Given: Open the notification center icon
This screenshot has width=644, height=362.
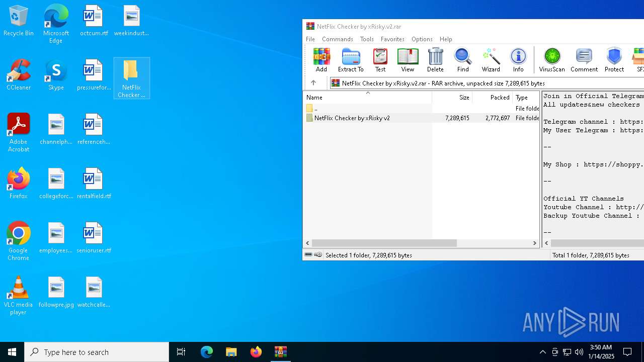Looking at the screenshot, I should click(627, 352).
